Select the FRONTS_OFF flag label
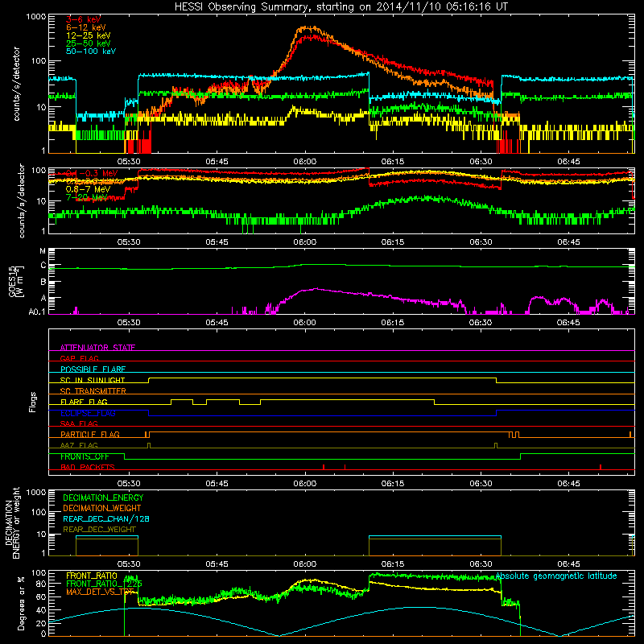Viewport: 644px width, 644px height. coord(85,456)
